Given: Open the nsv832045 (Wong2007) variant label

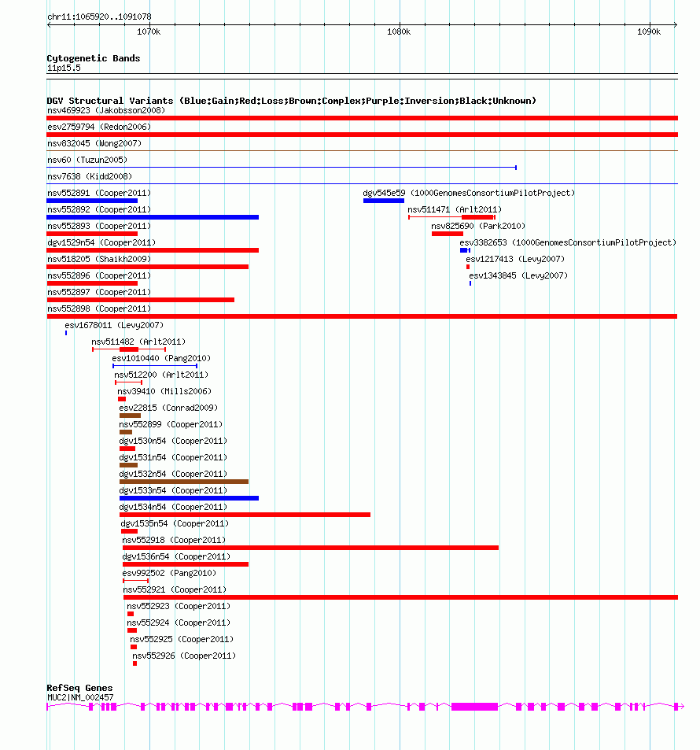Looking at the screenshot, I should pos(94,143).
